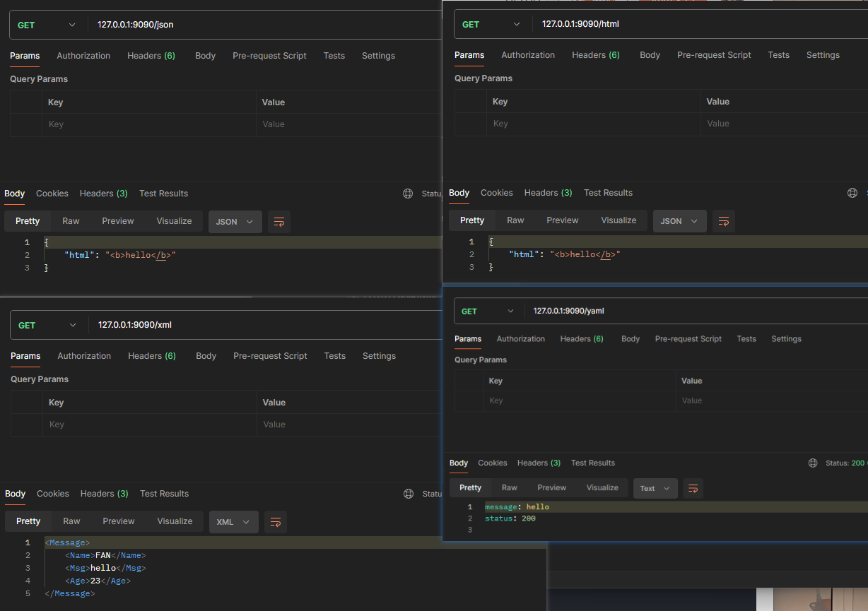Select Params tab in /json request
Screen dimensions: 868x611
click(25, 56)
